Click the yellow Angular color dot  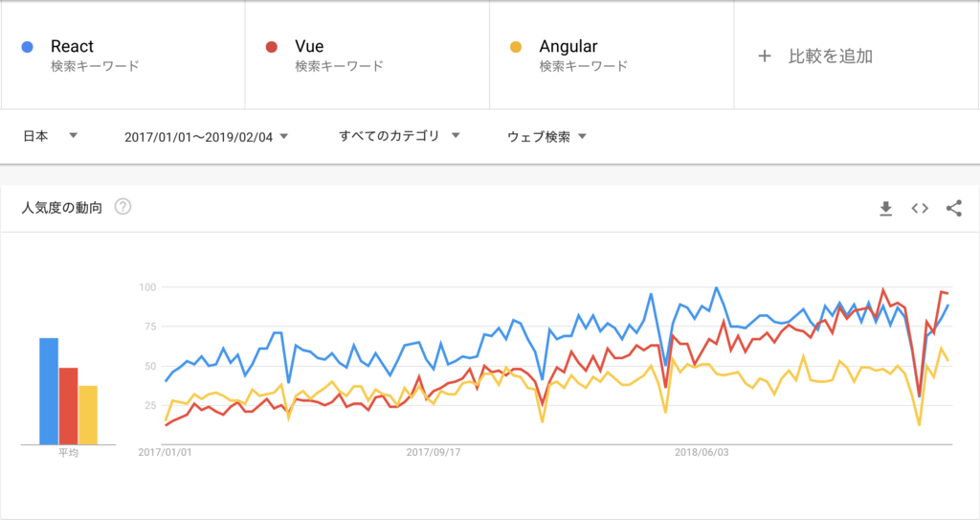pyautogui.click(x=516, y=47)
